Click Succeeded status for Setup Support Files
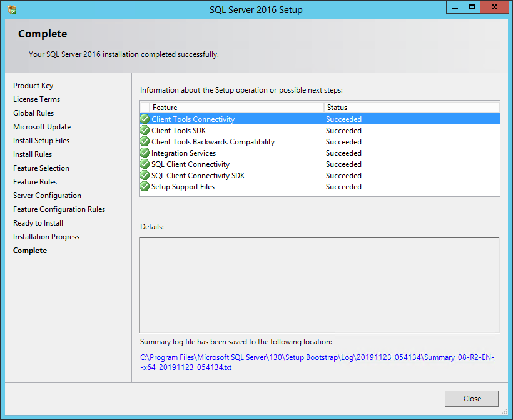Image resolution: width=513 pixels, height=420 pixels. coord(343,187)
